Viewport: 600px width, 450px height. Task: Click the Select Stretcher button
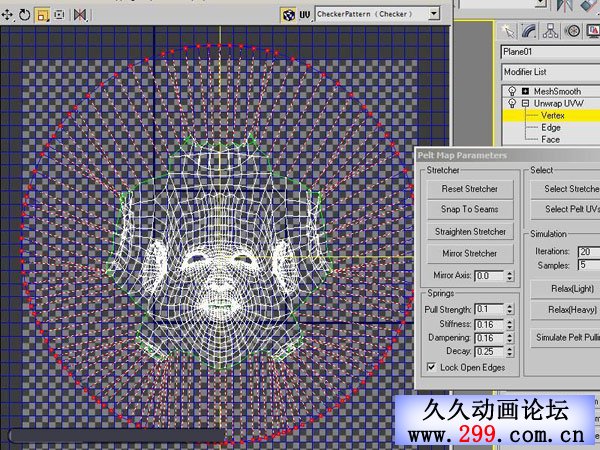pyautogui.click(x=566, y=189)
